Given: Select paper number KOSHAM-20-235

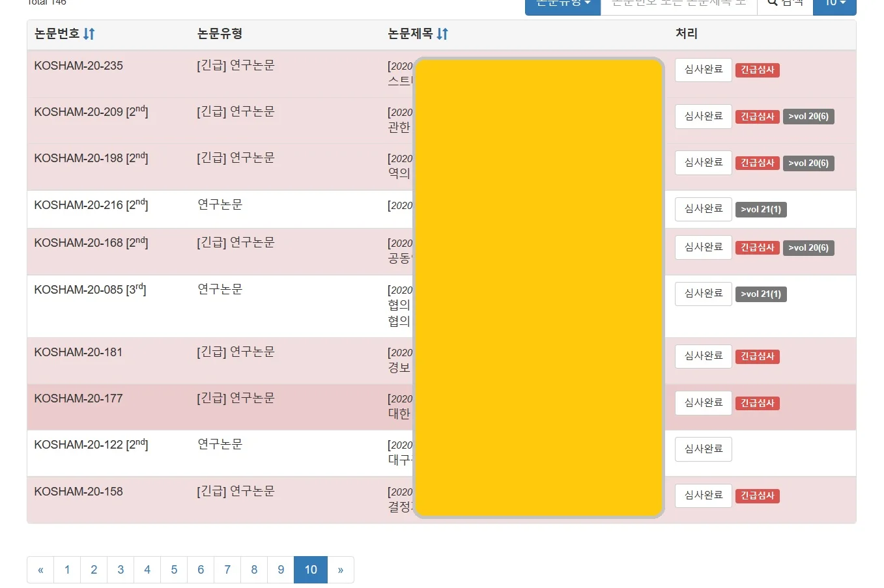Looking at the screenshot, I should click(x=78, y=66).
